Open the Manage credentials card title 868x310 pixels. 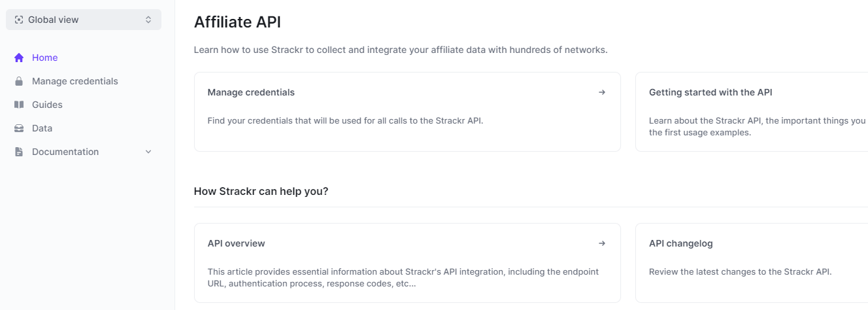(251, 92)
